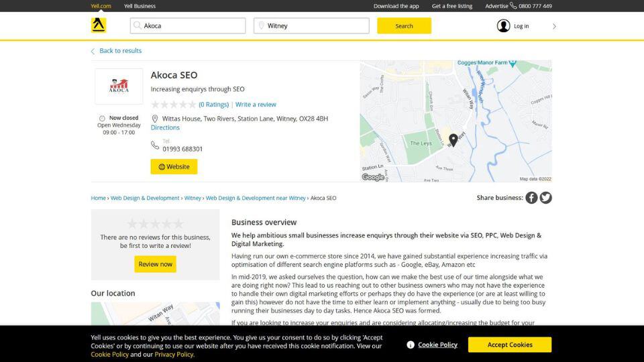Focus the Witney location input field
The height and width of the screenshot is (362, 644).
[x=311, y=26]
